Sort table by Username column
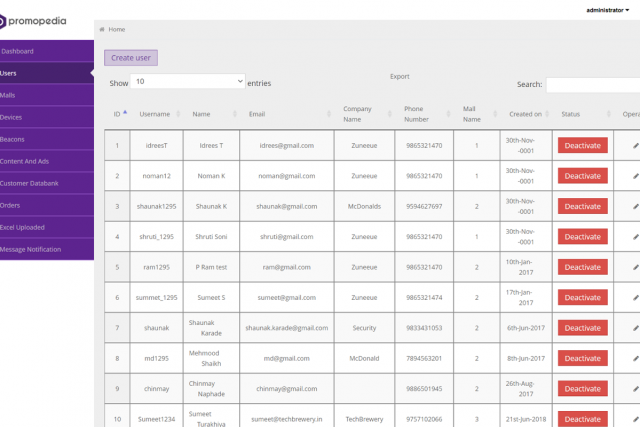The height and width of the screenshot is (427, 640). [x=155, y=114]
